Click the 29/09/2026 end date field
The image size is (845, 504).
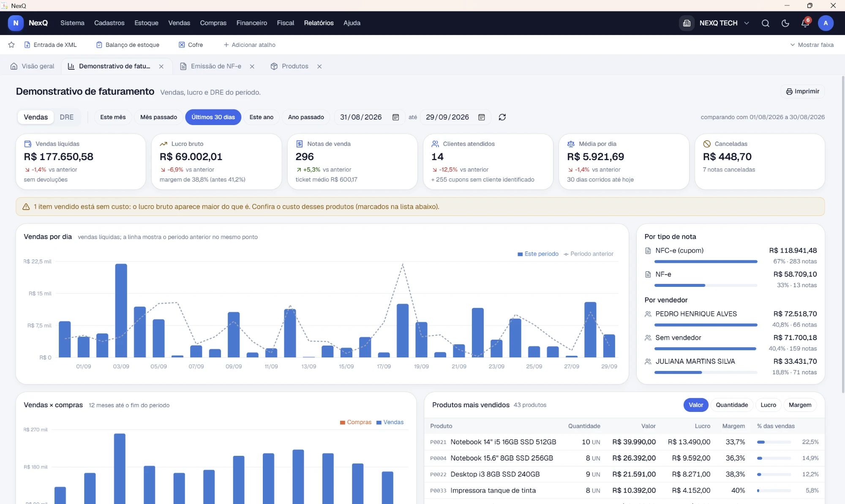(x=455, y=117)
